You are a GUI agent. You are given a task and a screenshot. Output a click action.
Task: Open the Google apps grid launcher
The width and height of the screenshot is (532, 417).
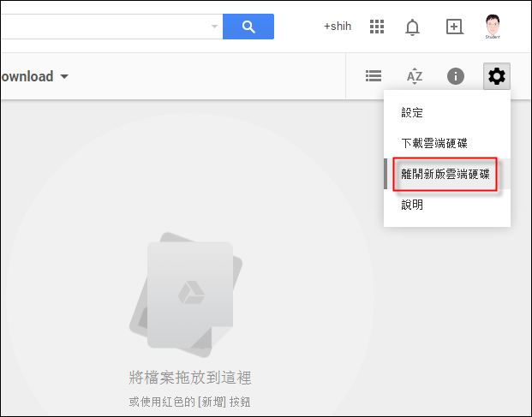pos(377,27)
